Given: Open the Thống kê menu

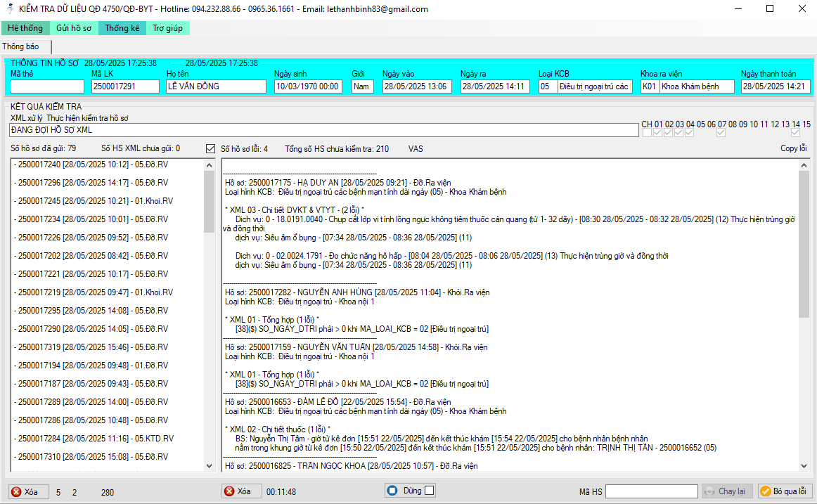Looking at the screenshot, I should pyautogui.click(x=122, y=28).
